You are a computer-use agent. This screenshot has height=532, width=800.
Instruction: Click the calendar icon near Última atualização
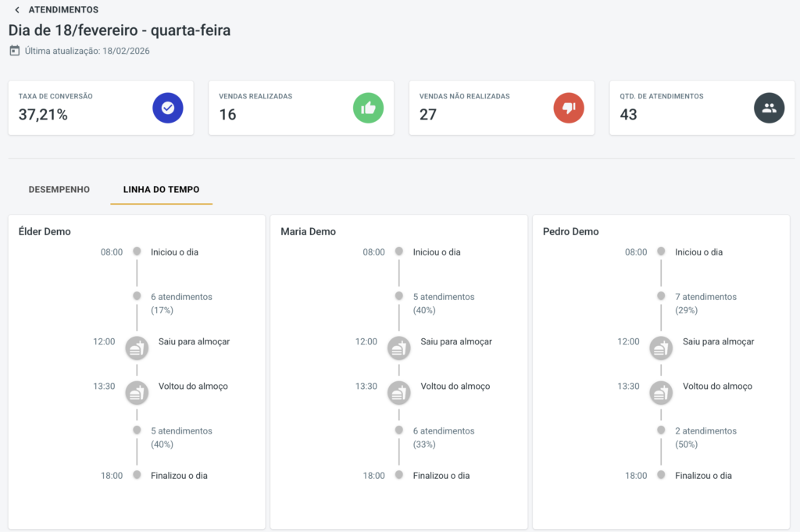(x=15, y=51)
